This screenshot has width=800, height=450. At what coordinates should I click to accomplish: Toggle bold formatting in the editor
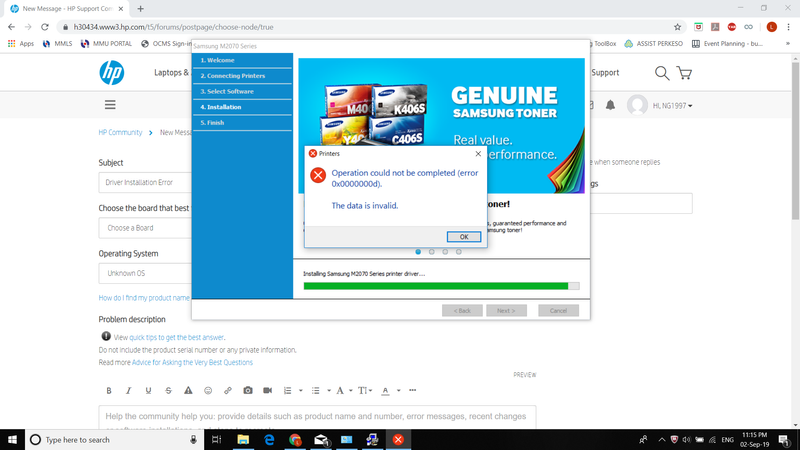tap(109, 391)
